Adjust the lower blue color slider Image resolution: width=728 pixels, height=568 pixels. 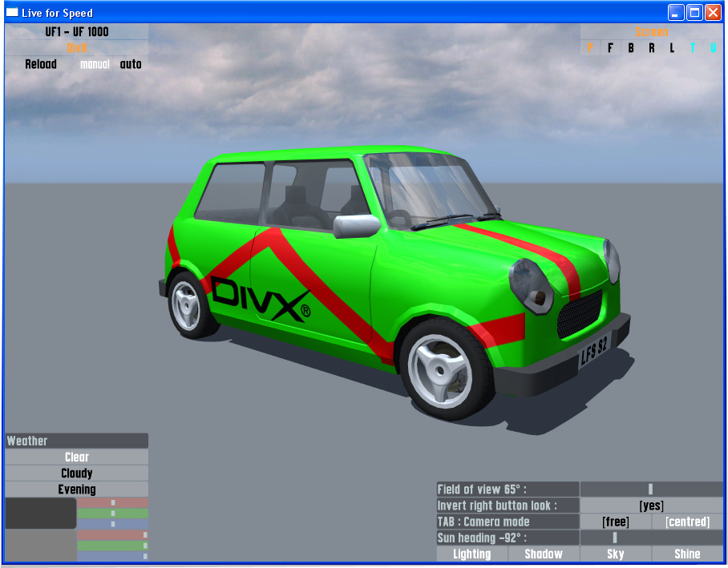(x=113, y=556)
